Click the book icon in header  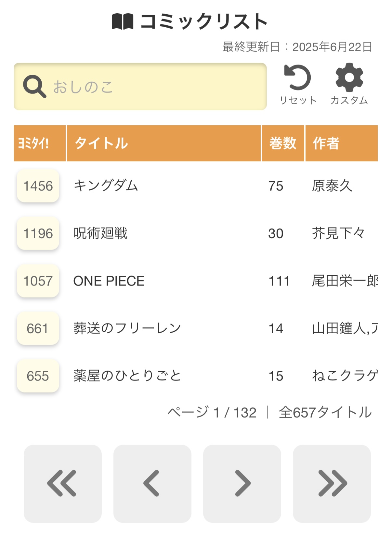tap(123, 22)
